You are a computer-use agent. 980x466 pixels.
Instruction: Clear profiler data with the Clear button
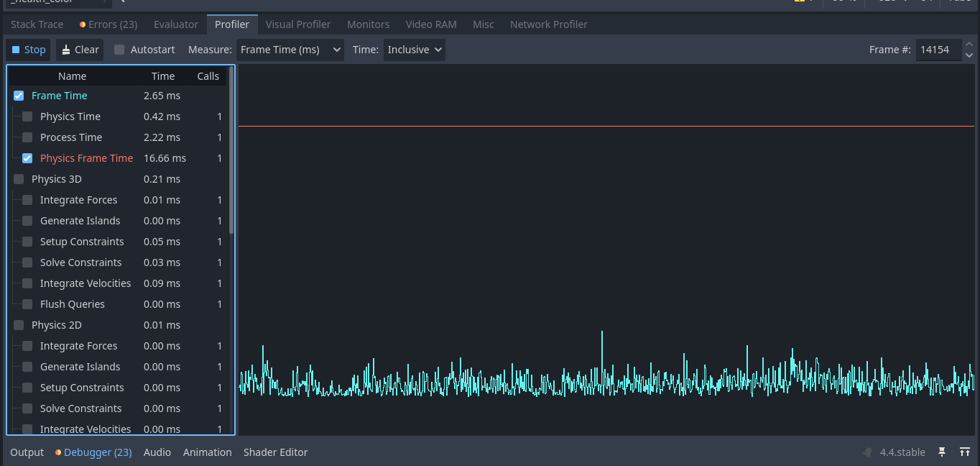(x=80, y=50)
